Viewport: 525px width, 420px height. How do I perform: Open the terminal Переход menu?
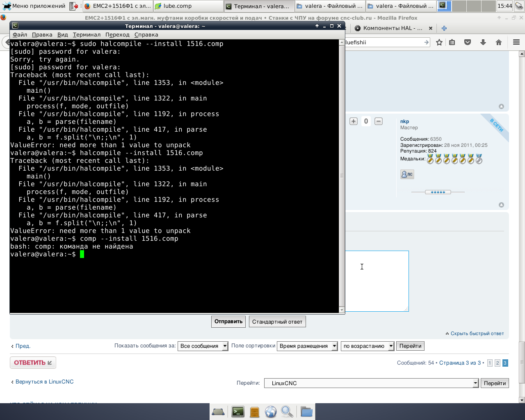(117, 35)
